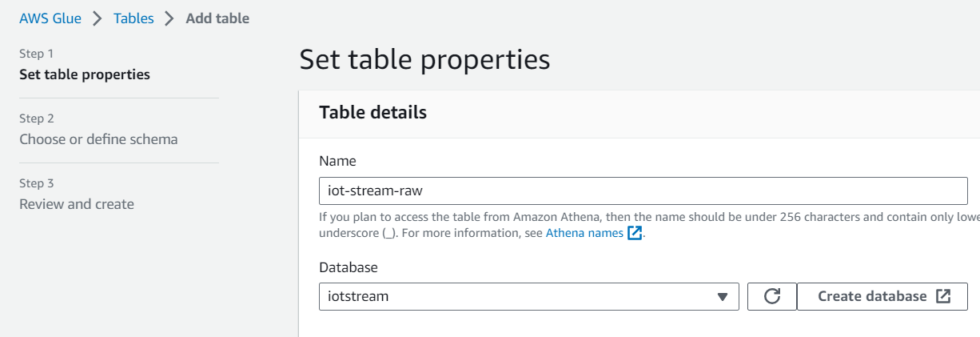Click the Name field label

click(337, 161)
